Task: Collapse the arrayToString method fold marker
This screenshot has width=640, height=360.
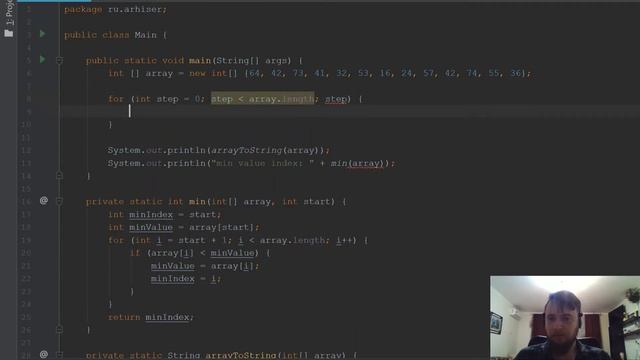Action: (59, 355)
